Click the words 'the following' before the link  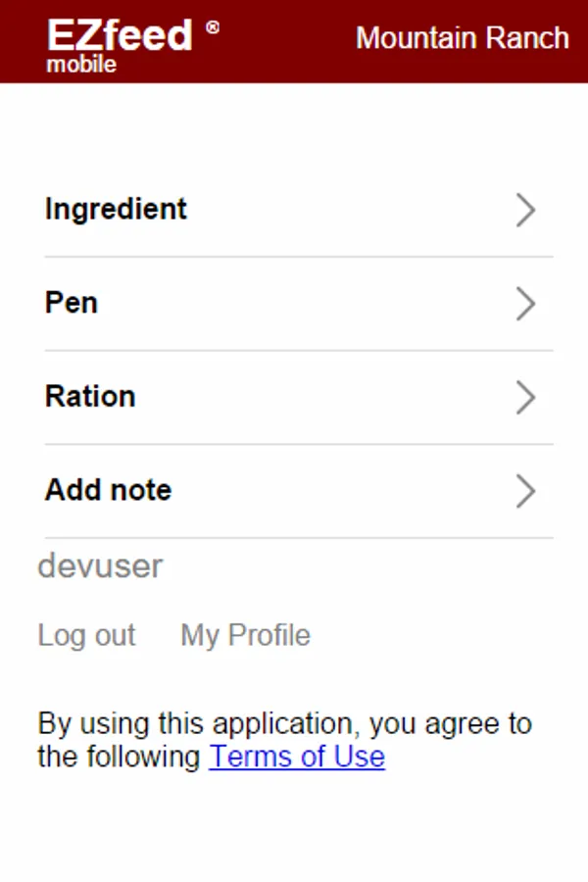[119, 757]
